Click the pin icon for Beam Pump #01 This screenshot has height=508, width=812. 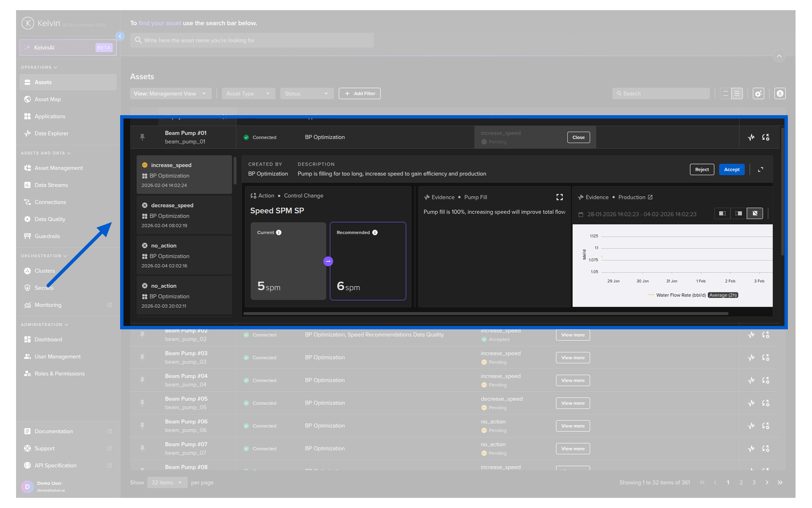(x=143, y=137)
